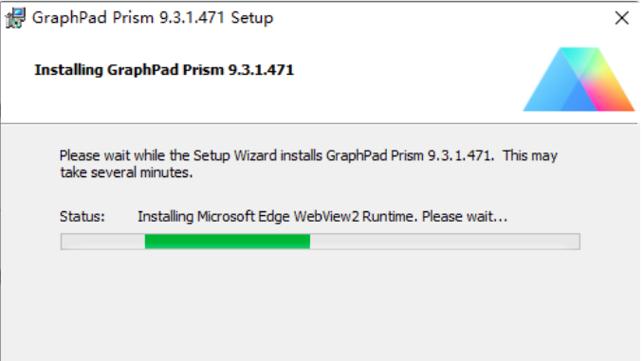Viewport: 644px width, 361px height.
Task: Click the "Status:" label
Action: pyautogui.click(x=83, y=216)
